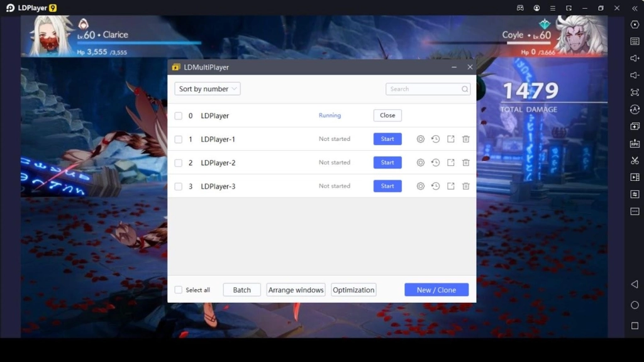
Task: Select the LDPlayer-3 name text
Action: (218, 186)
